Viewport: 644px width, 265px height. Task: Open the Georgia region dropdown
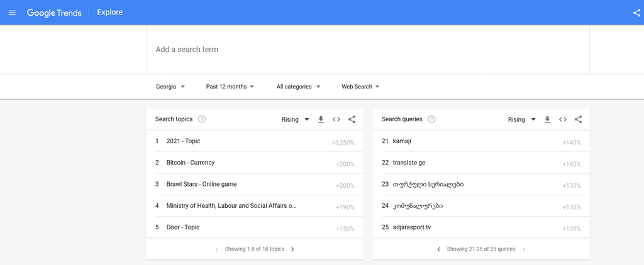(170, 87)
